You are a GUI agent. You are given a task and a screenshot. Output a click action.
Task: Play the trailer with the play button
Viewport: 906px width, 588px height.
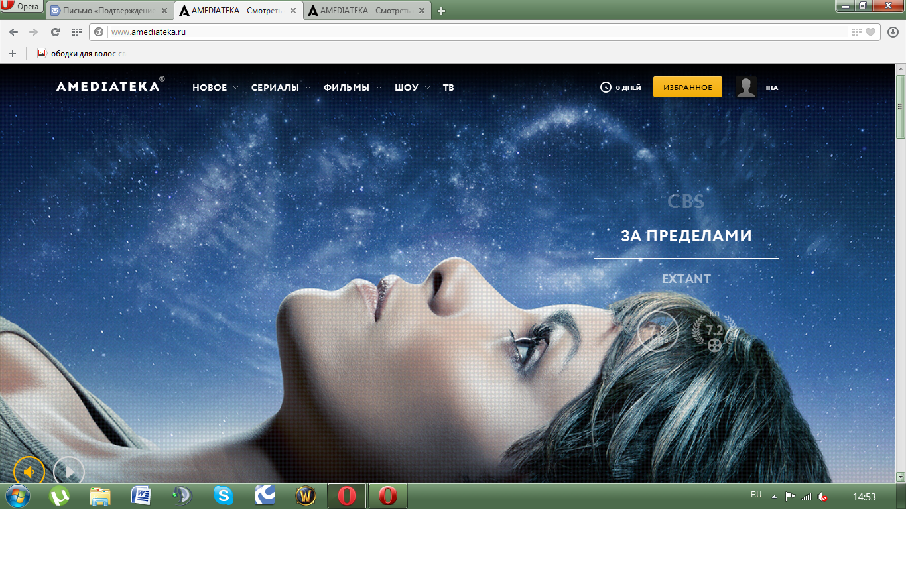pyautogui.click(x=69, y=470)
